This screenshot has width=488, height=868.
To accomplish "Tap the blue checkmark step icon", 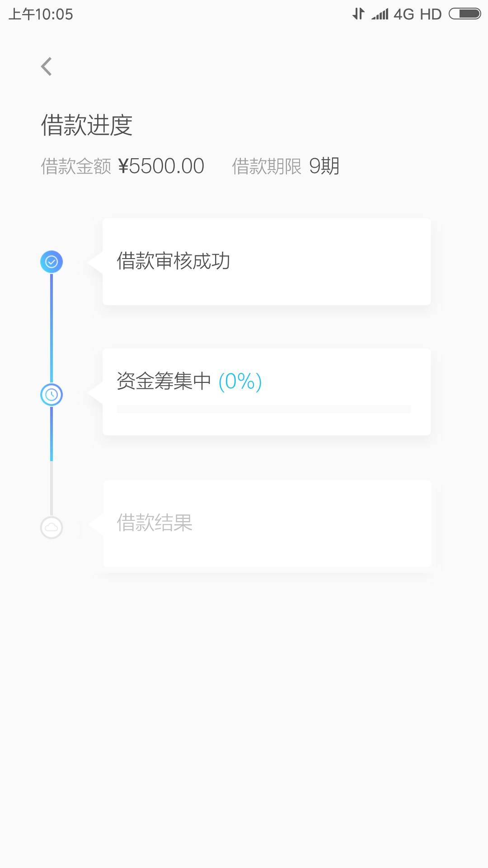I will 52,262.
